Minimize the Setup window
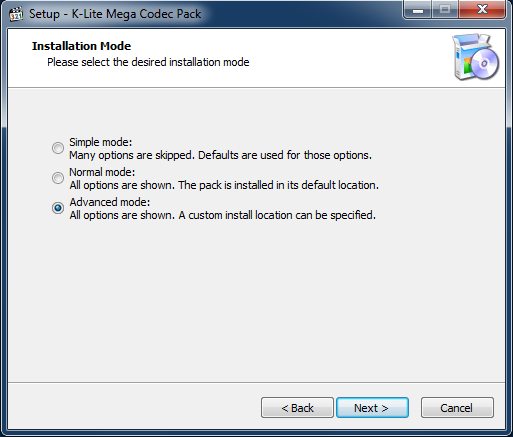The width and height of the screenshot is (513, 437). click(418, 10)
